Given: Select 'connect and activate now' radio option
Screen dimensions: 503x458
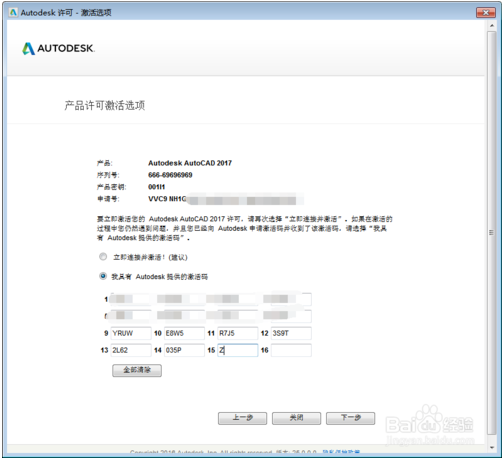Looking at the screenshot, I should [103, 257].
